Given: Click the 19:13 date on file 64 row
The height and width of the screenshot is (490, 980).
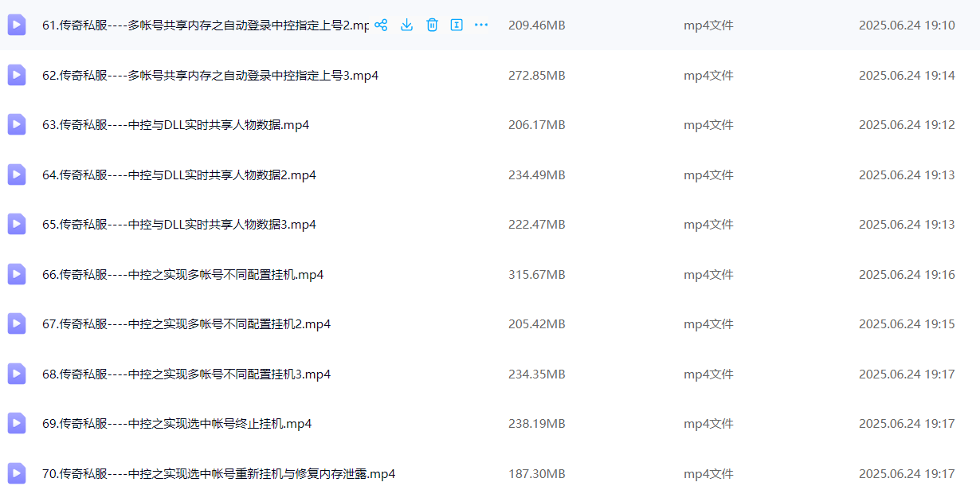Looking at the screenshot, I should pos(907,175).
